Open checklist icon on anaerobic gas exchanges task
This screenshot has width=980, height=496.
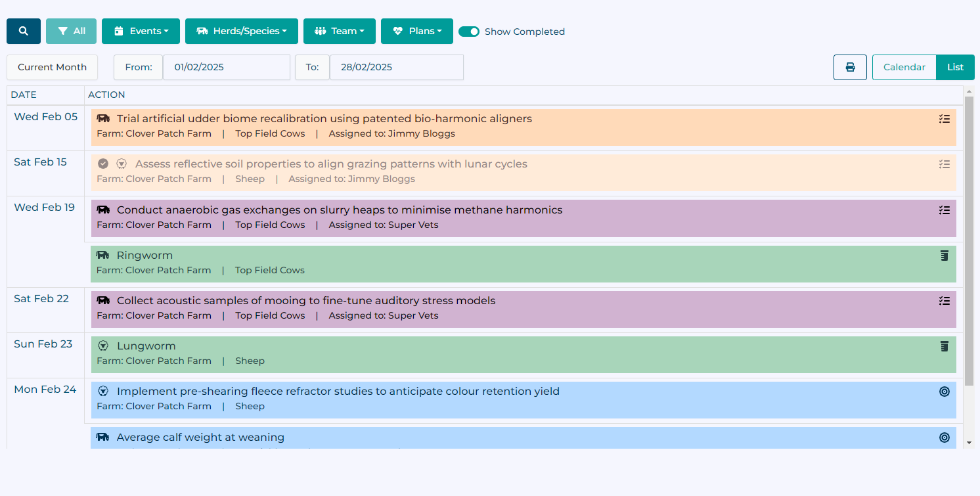(945, 210)
